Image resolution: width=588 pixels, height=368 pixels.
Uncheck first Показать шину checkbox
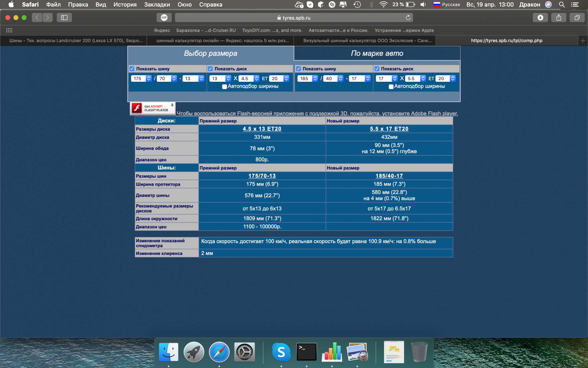tap(132, 69)
